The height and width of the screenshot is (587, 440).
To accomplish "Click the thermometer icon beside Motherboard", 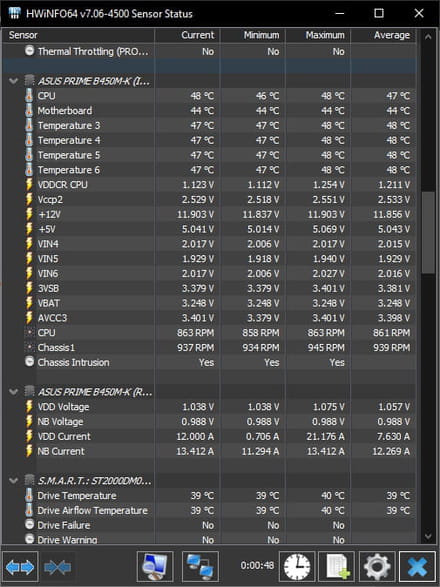I will coord(29,110).
